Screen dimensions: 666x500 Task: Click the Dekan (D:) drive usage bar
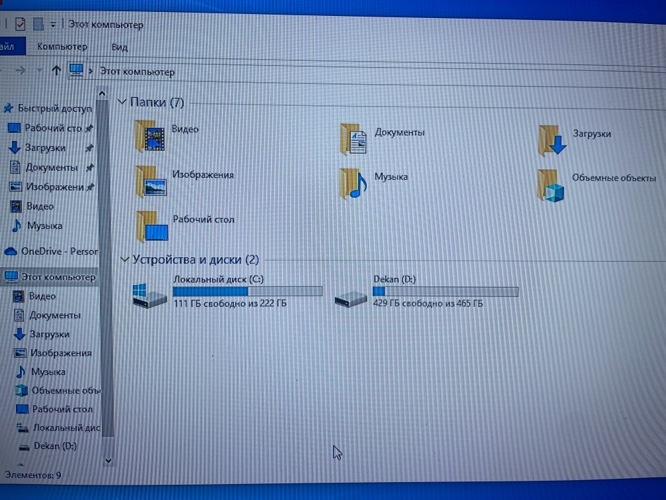[446, 291]
